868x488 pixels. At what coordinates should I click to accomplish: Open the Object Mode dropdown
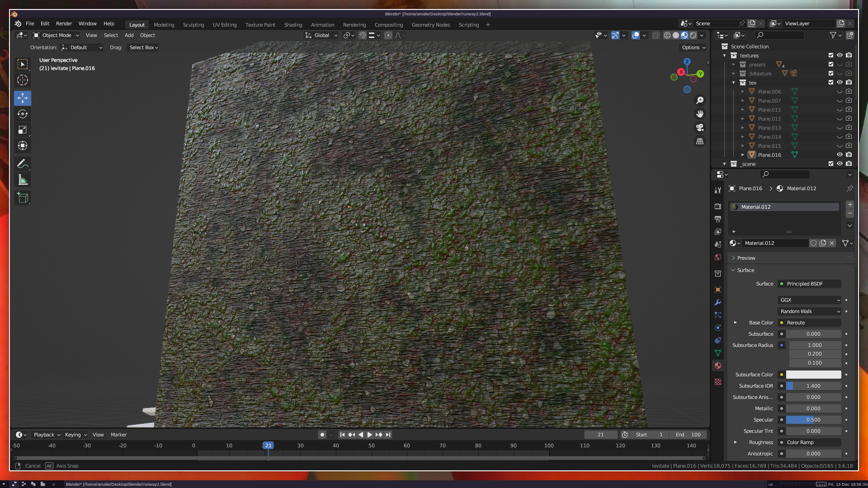tap(57, 35)
